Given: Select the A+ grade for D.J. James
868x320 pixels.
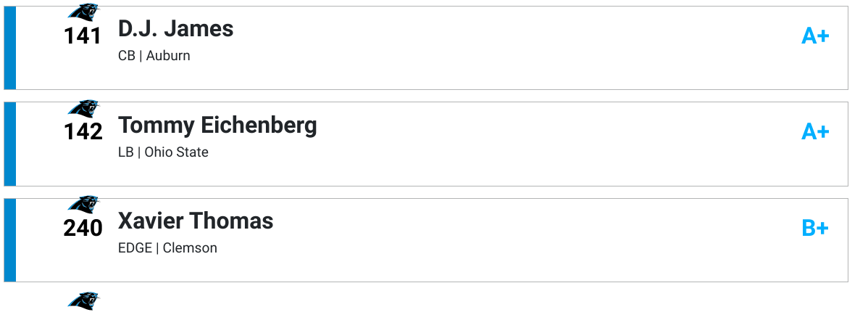Looking at the screenshot, I should 814,36.
